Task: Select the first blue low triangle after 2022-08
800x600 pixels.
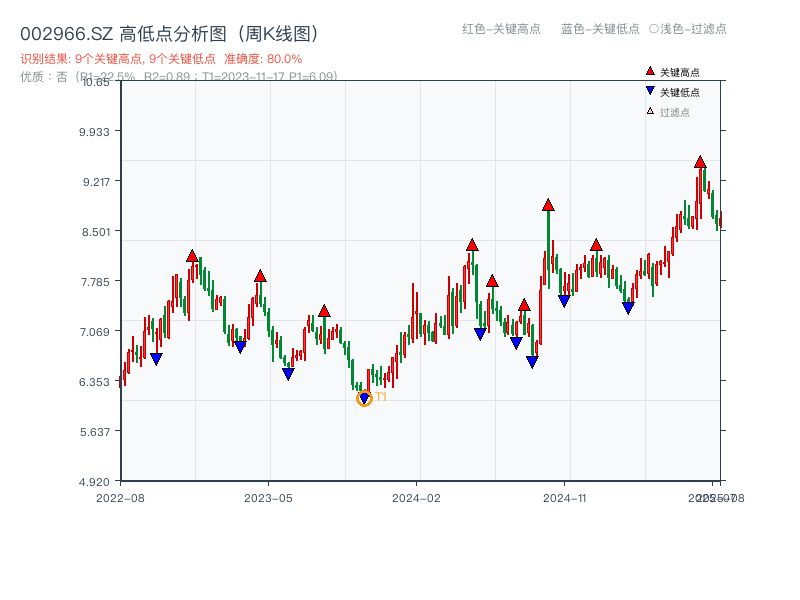Action: [x=156, y=359]
